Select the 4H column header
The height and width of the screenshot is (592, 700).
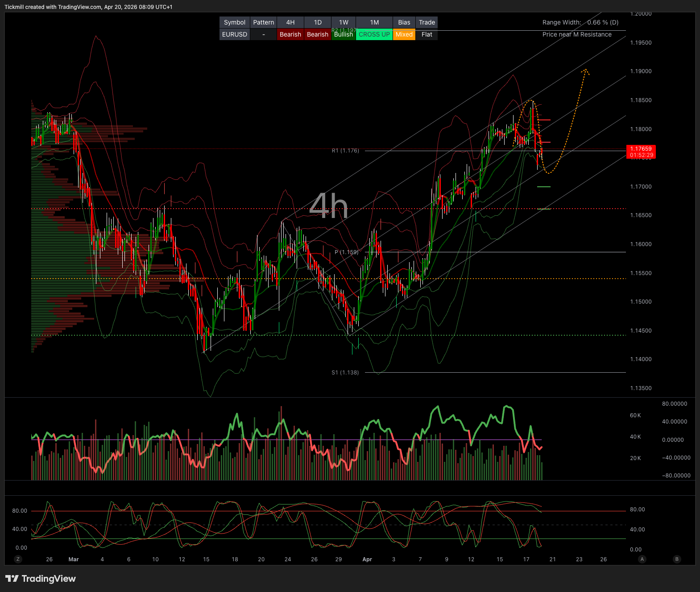coord(290,22)
